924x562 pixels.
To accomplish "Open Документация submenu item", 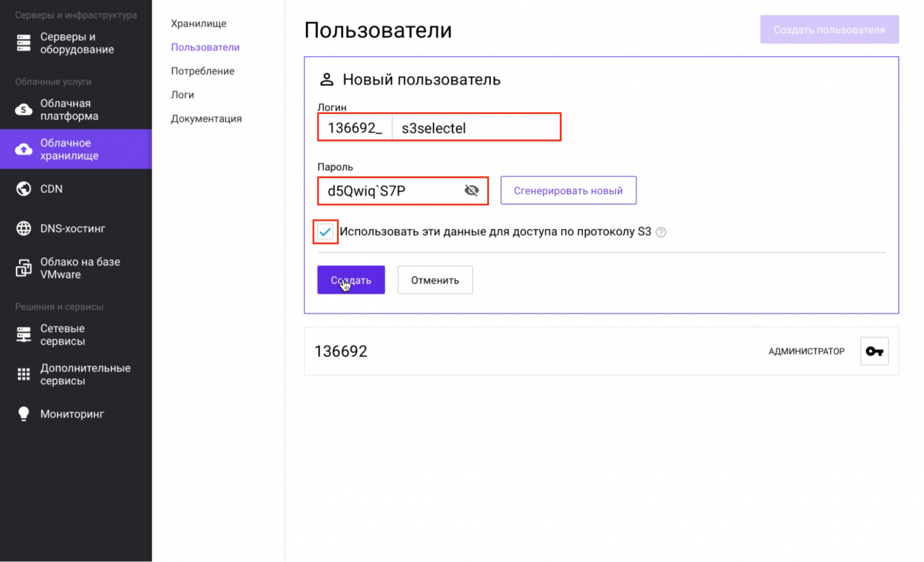I will click(206, 119).
